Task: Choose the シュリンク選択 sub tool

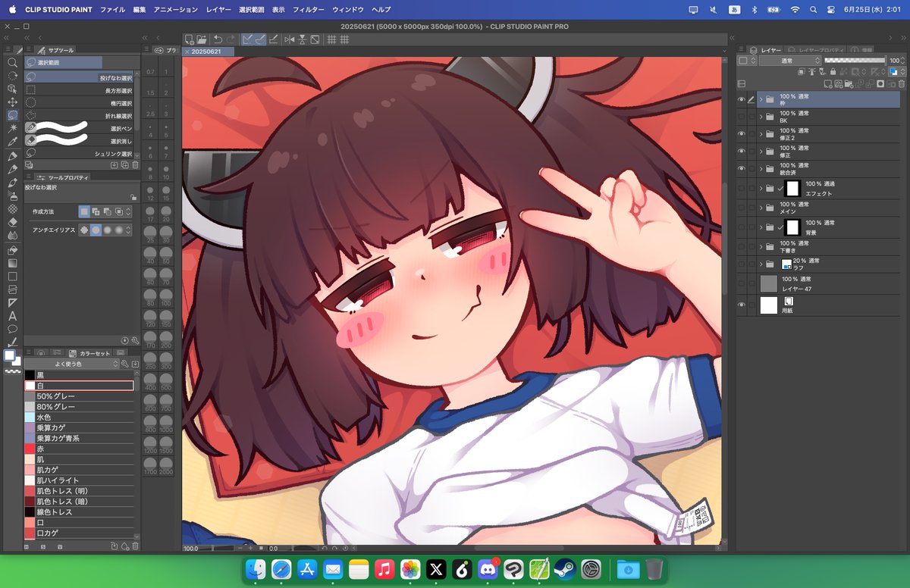Action: point(80,154)
